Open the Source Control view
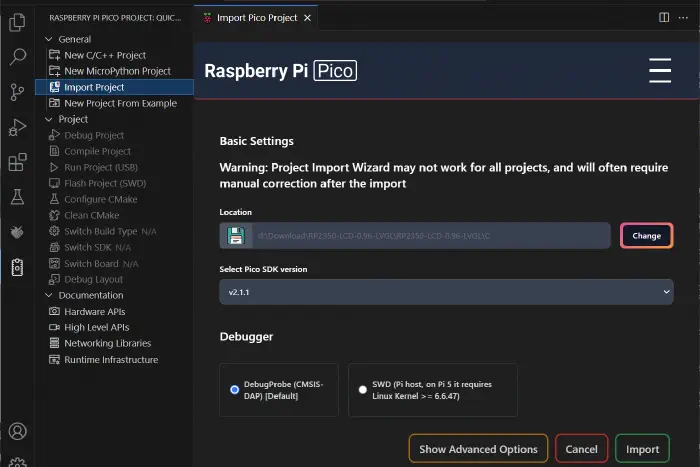 17,92
